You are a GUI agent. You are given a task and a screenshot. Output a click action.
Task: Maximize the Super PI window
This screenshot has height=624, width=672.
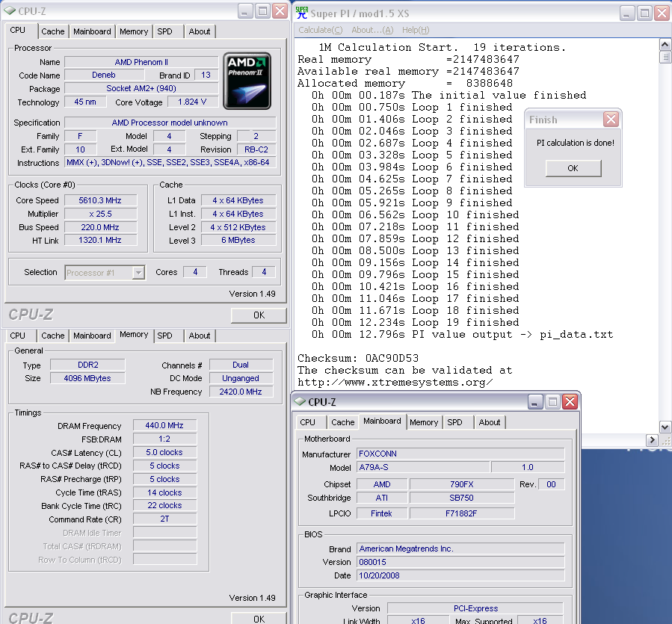click(644, 13)
